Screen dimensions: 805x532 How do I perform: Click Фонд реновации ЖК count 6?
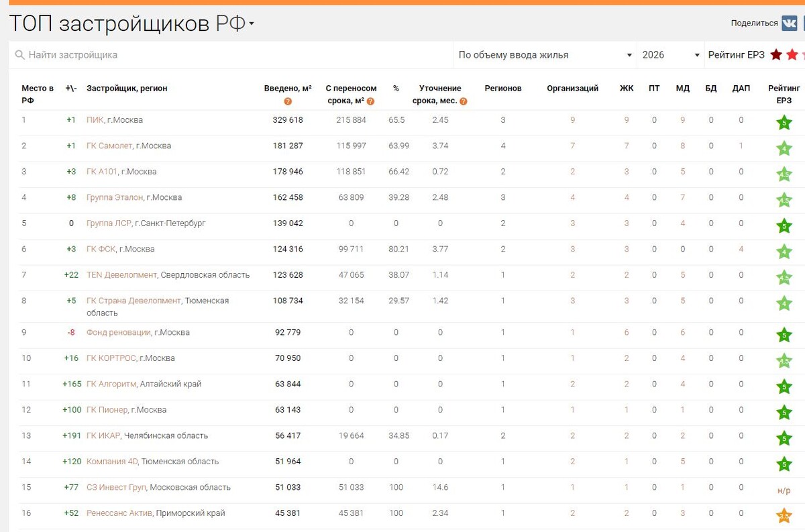[x=627, y=332]
